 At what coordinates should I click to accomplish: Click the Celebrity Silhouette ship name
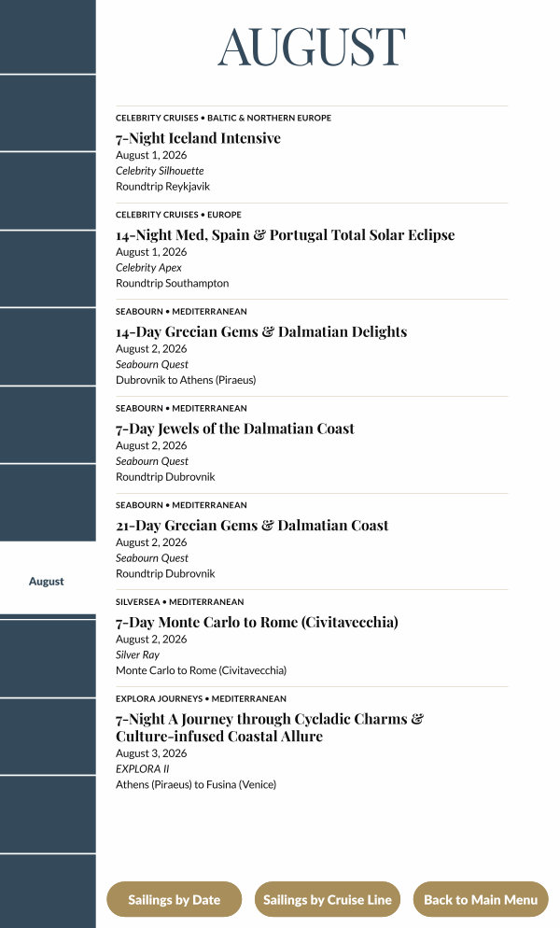coord(160,171)
